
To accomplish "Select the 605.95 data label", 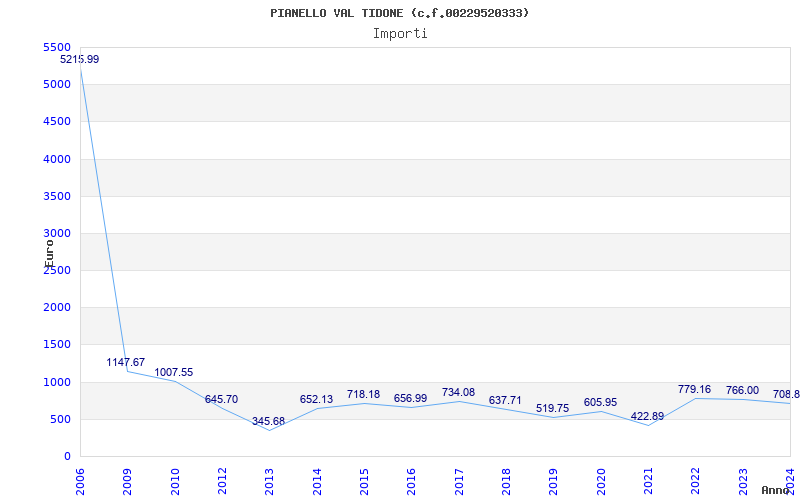I will click(x=601, y=403).
